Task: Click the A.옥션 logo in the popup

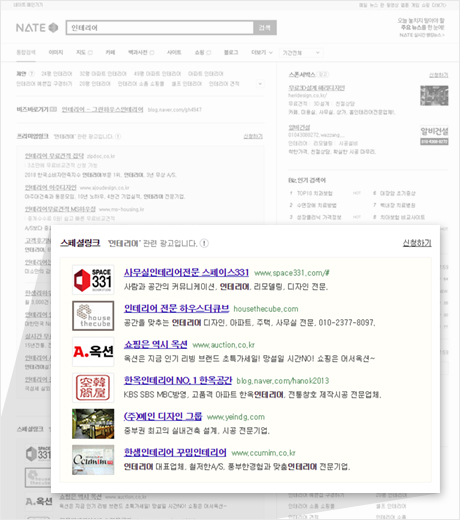Action: (x=93, y=352)
